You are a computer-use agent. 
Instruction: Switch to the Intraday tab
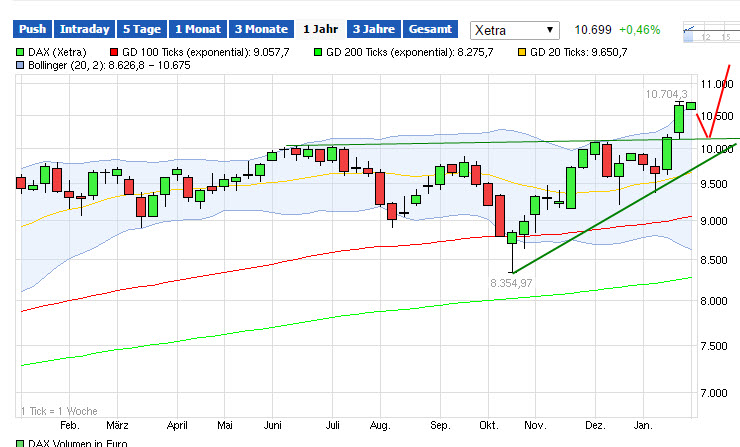click(x=84, y=30)
